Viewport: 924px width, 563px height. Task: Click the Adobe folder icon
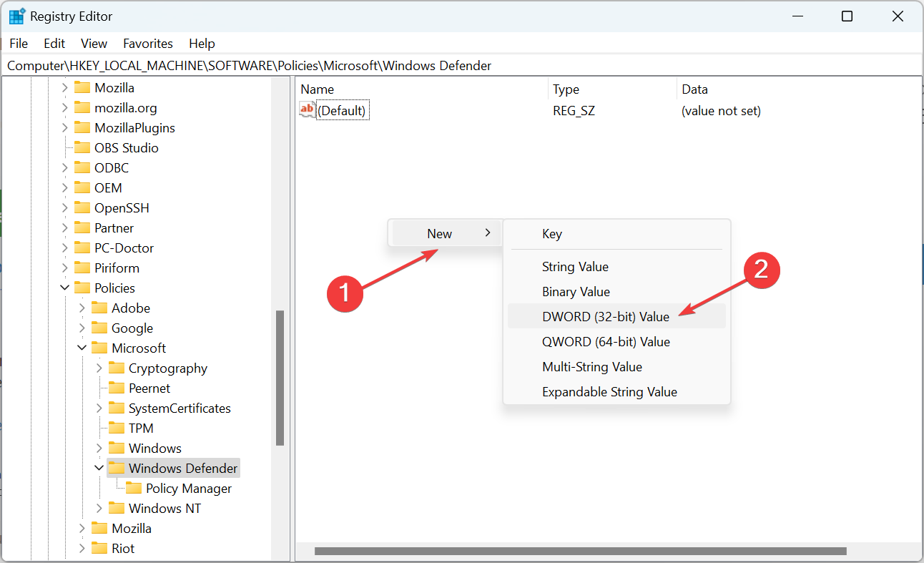click(x=99, y=308)
